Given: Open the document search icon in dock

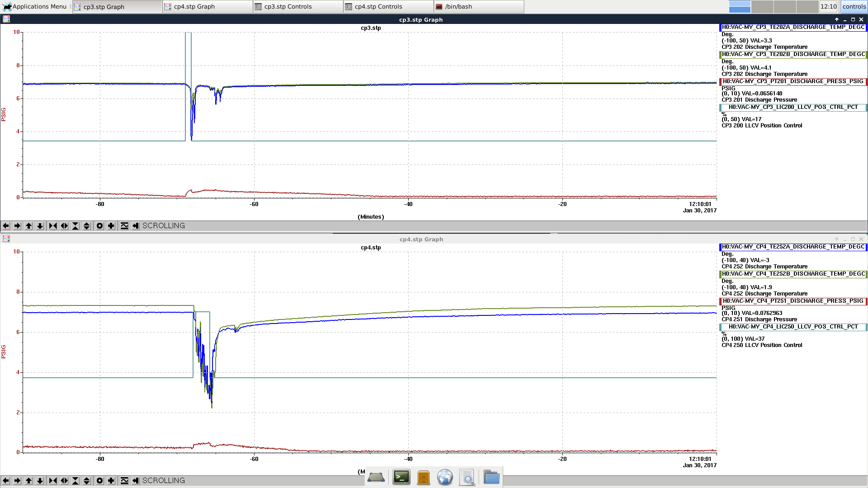Looking at the screenshot, I should tap(467, 477).
